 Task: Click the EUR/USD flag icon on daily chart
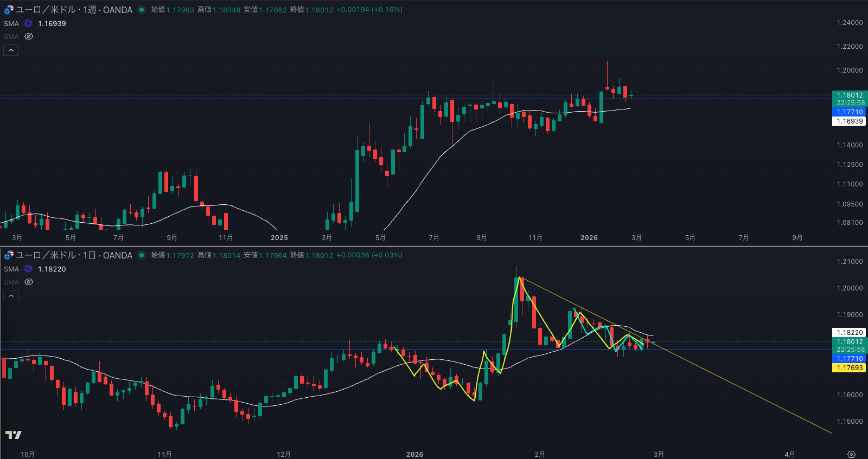[x=9, y=255]
